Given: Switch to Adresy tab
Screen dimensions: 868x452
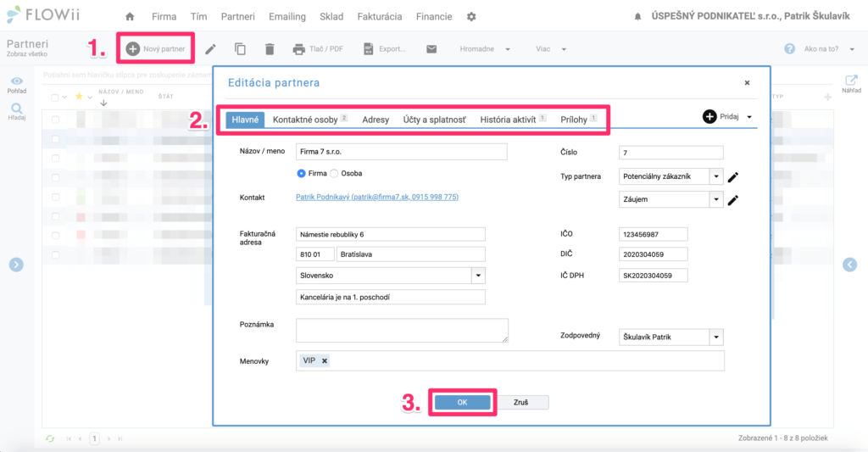Looking at the screenshot, I should tap(376, 120).
